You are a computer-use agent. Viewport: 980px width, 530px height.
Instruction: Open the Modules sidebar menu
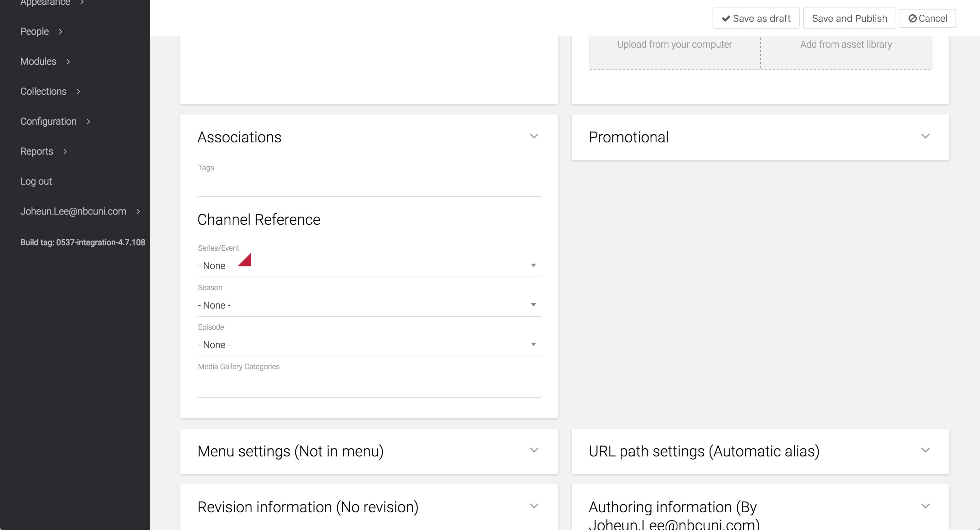coord(38,61)
